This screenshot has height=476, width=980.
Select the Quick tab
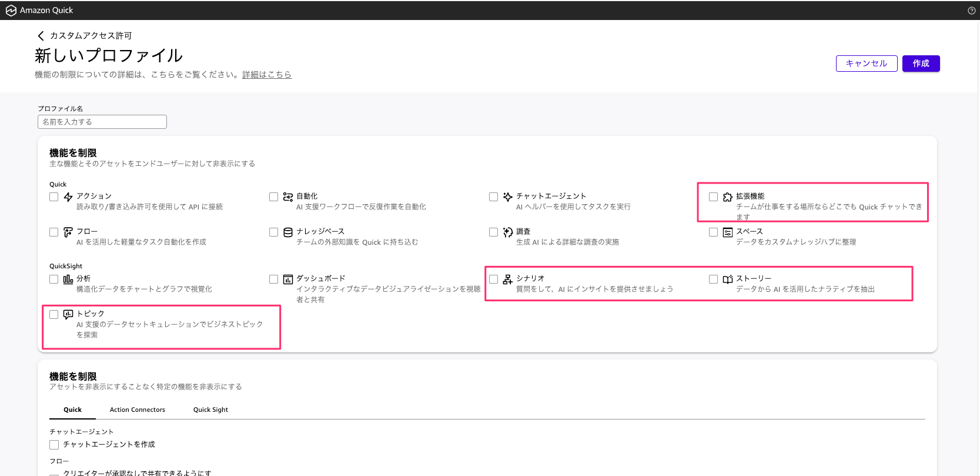coord(73,410)
